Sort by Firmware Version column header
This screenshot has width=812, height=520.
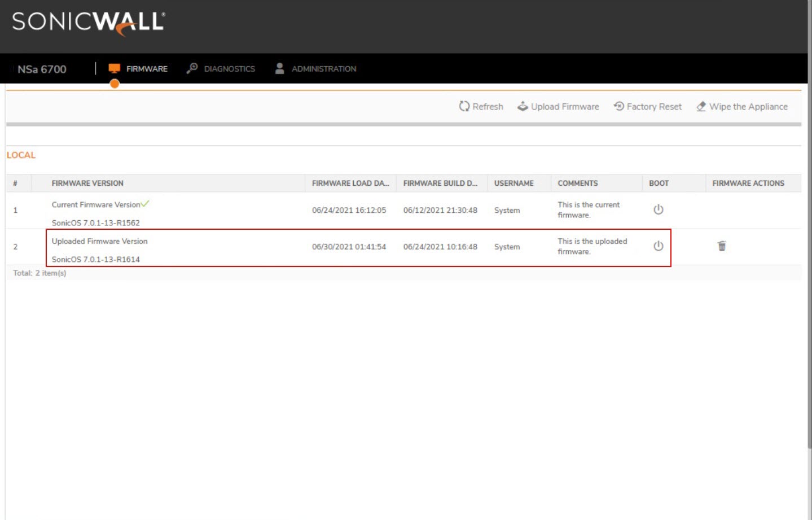tap(87, 183)
